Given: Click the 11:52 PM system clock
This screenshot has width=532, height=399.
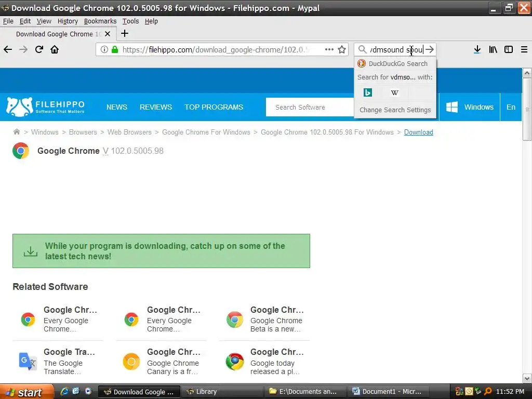Looking at the screenshot, I should pos(510,392).
